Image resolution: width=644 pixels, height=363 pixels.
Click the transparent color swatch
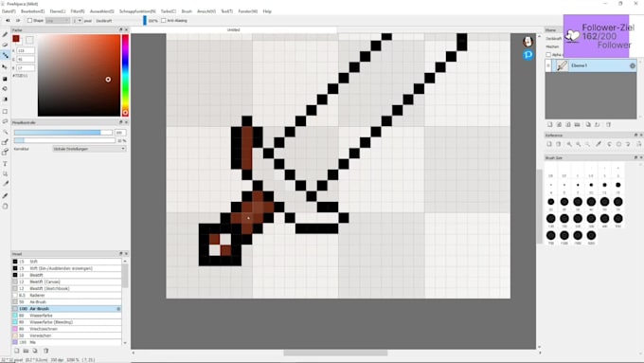(x=29, y=40)
